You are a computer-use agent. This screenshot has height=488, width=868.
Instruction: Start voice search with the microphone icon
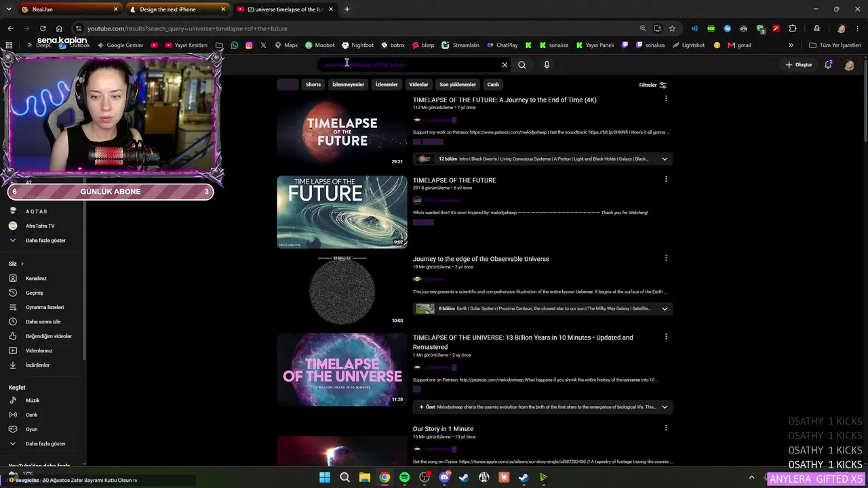pos(547,65)
